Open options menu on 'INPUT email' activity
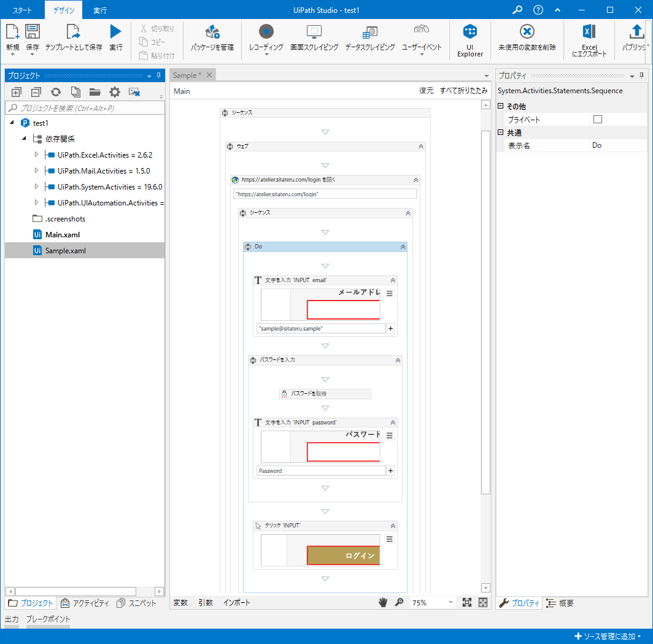The height and width of the screenshot is (644, 653). pyautogui.click(x=389, y=294)
